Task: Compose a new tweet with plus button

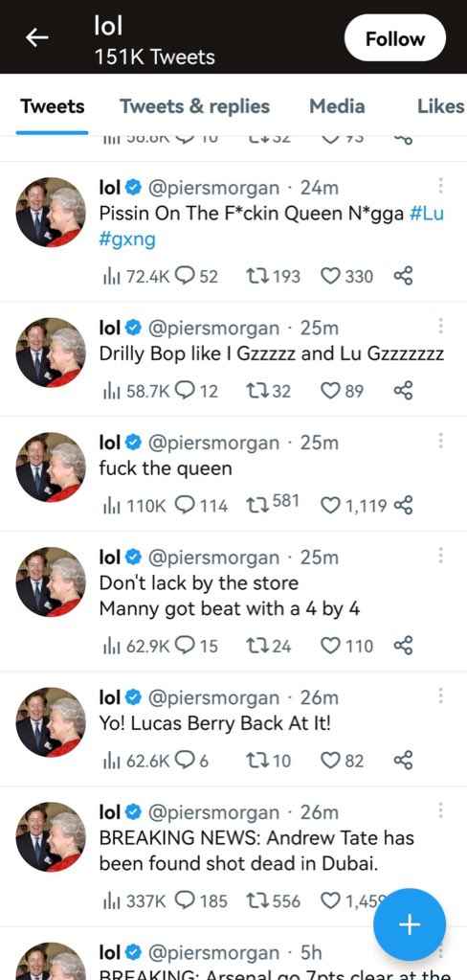Action: (x=410, y=924)
